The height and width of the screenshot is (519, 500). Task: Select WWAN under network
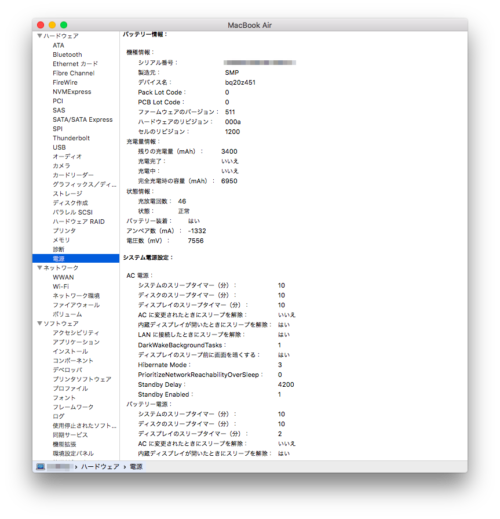(63, 277)
